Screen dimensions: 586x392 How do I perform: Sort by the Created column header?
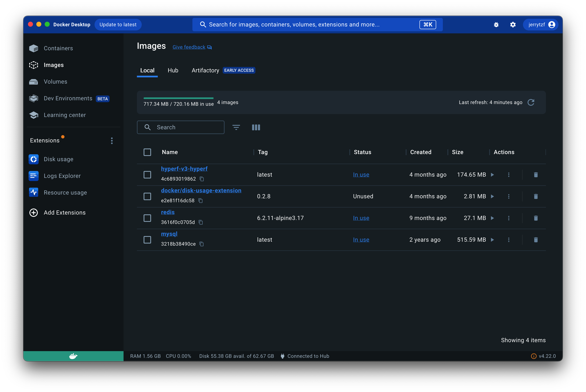click(x=421, y=152)
